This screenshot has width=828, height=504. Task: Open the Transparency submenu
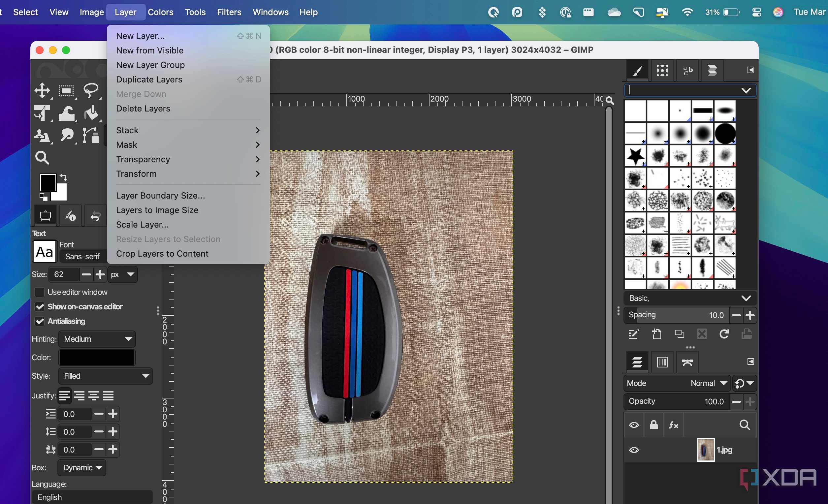pos(188,159)
